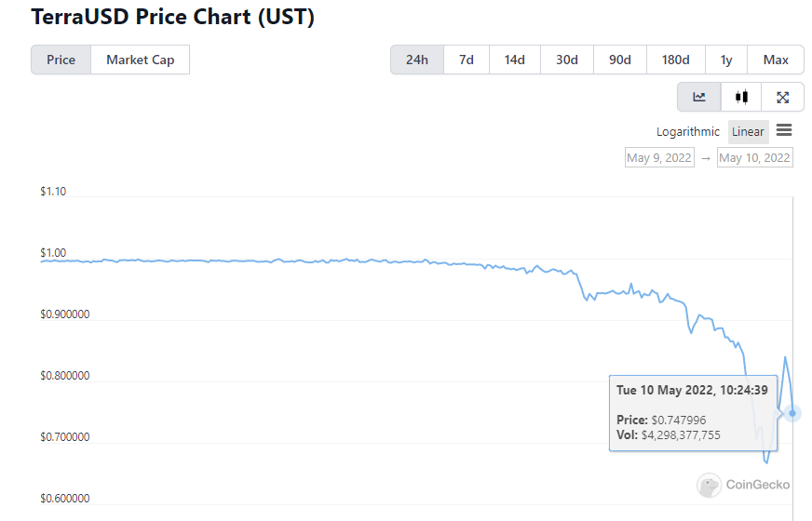Open fullscreen chart view icon

783,97
